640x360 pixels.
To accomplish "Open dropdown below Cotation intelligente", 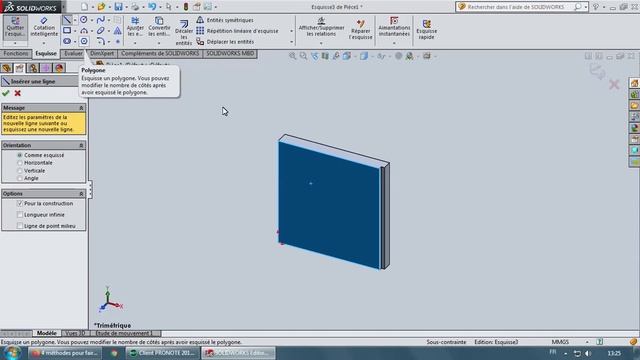I will pyautogui.click(x=44, y=43).
